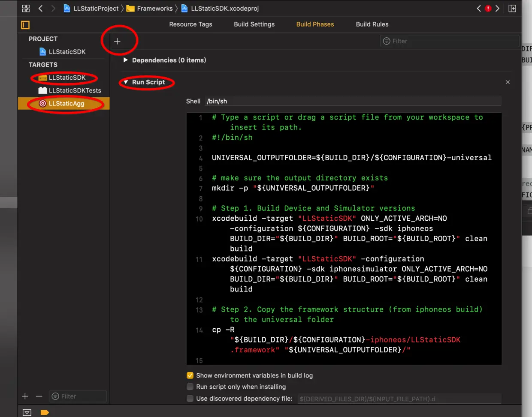
Task: Click the discovered dependency file path field
Action: 399,399
